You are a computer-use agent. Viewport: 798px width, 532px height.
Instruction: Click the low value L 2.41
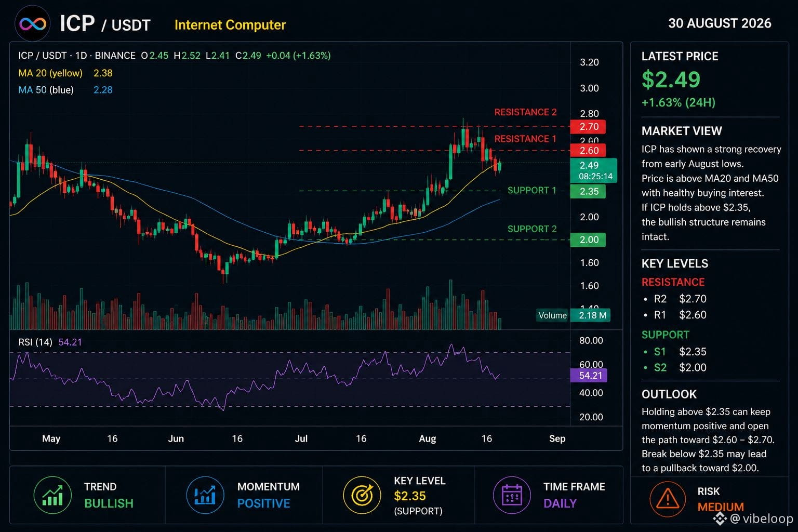click(x=218, y=56)
